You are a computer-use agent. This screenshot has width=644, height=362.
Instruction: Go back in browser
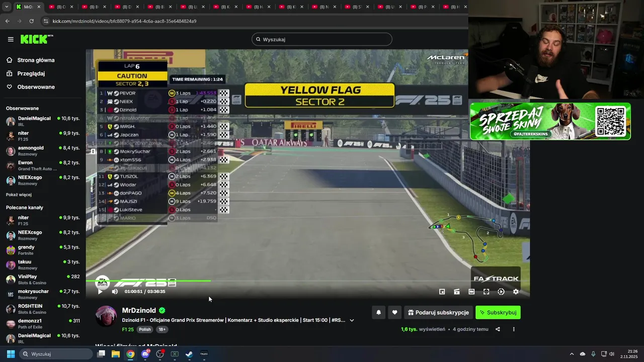[7, 21]
